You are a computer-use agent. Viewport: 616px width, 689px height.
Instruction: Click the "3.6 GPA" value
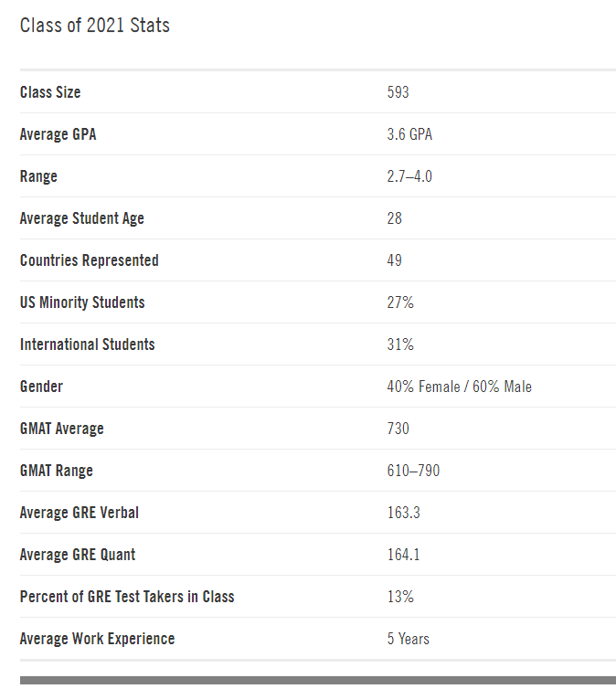point(409,134)
